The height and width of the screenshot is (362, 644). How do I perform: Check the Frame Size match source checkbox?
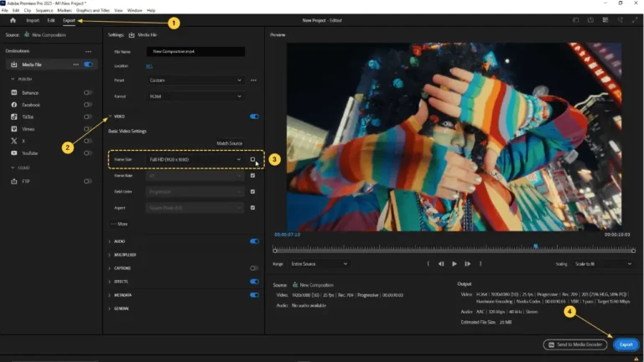252,159
